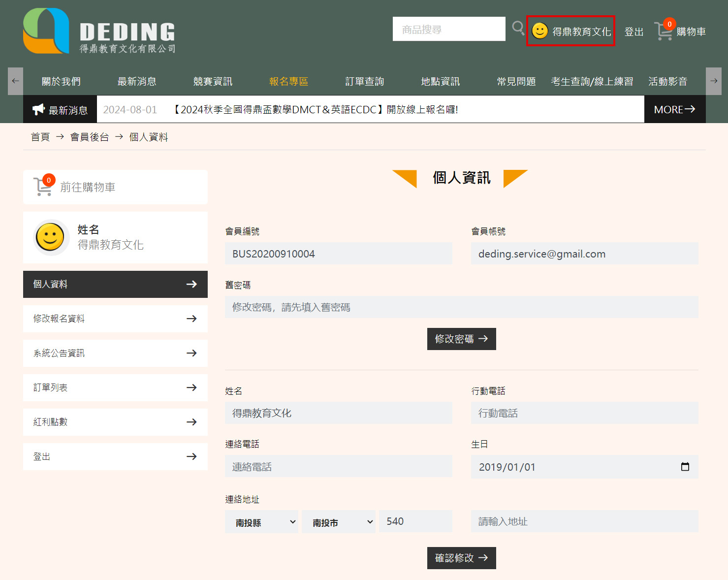
Task: Expand the 南投縣 county dropdown
Action: tap(262, 522)
